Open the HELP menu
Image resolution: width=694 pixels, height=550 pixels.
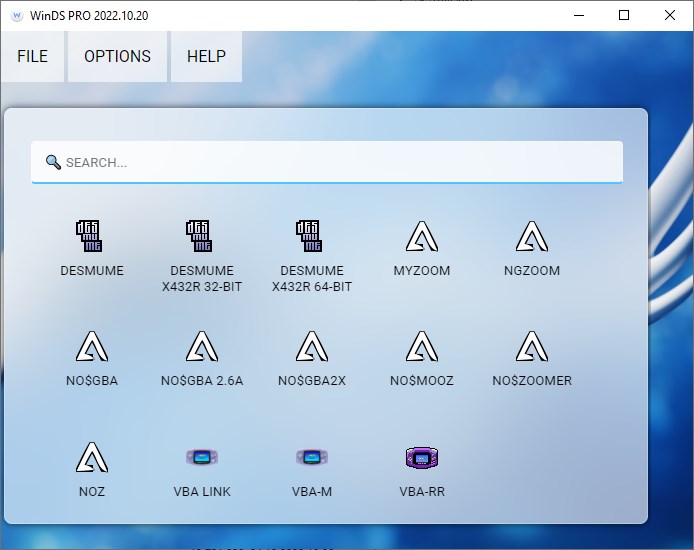206,56
